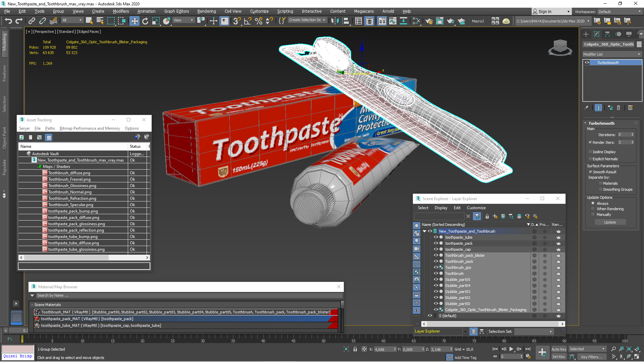Collapse Scene Materials section
Image resolution: width=644 pixels, height=362 pixels.
pyautogui.click(x=32, y=305)
